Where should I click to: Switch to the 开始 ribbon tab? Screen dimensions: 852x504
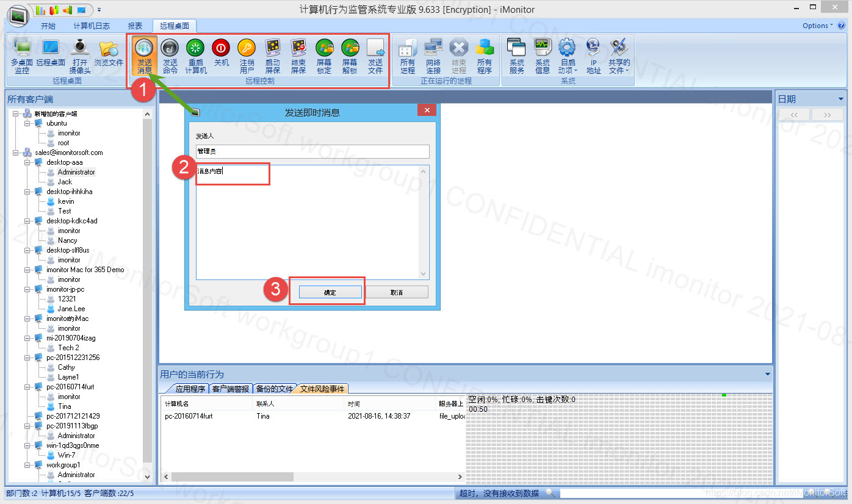[x=48, y=26]
